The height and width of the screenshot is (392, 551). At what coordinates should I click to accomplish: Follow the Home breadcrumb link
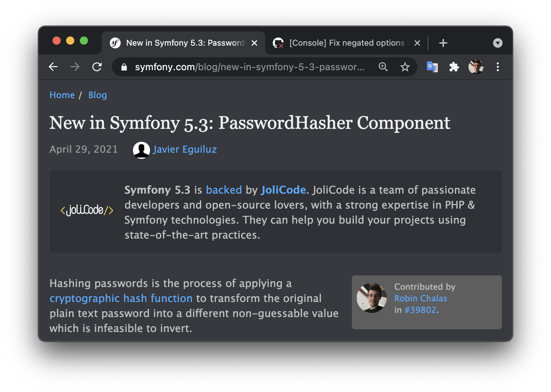(x=62, y=95)
